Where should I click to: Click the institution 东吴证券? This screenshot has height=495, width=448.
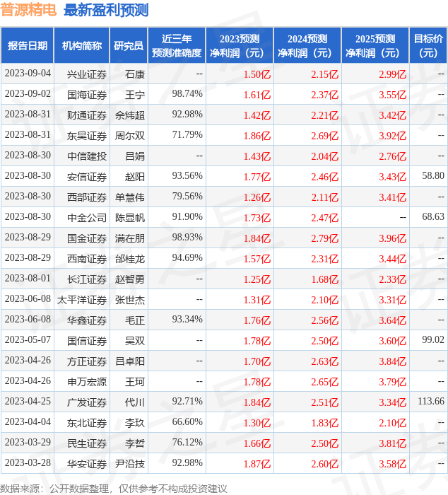click(x=87, y=136)
